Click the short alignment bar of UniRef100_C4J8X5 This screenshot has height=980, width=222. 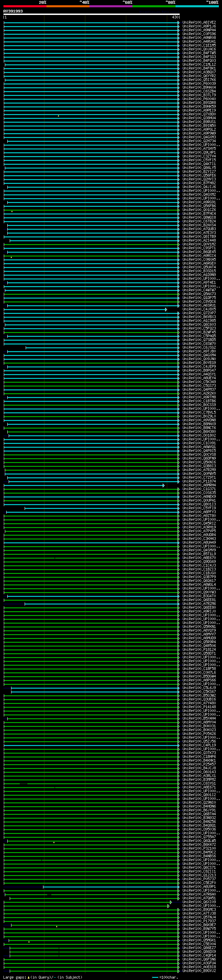point(85,309)
